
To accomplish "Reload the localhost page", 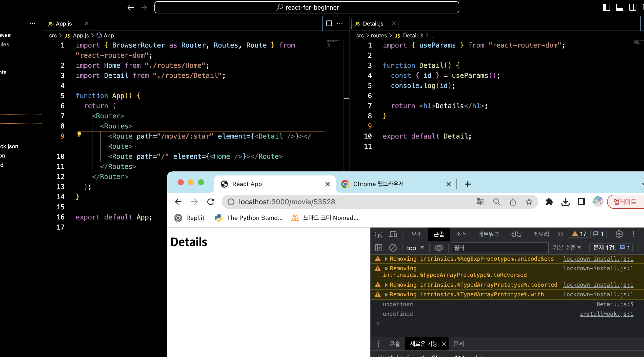I will [x=211, y=202].
